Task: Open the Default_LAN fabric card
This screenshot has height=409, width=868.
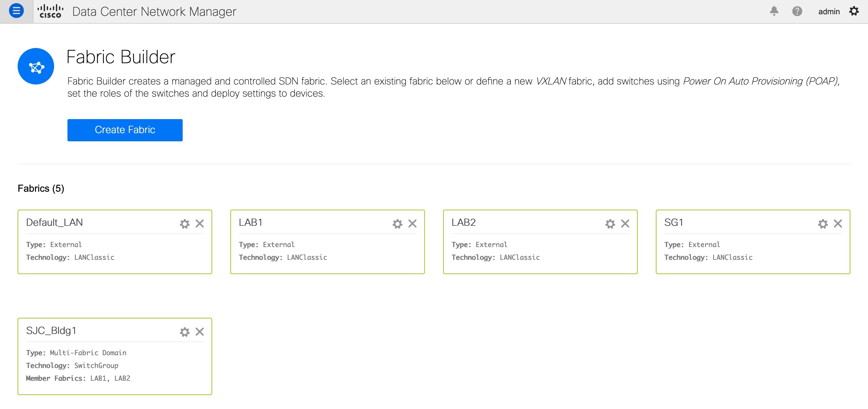Action: click(x=115, y=242)
